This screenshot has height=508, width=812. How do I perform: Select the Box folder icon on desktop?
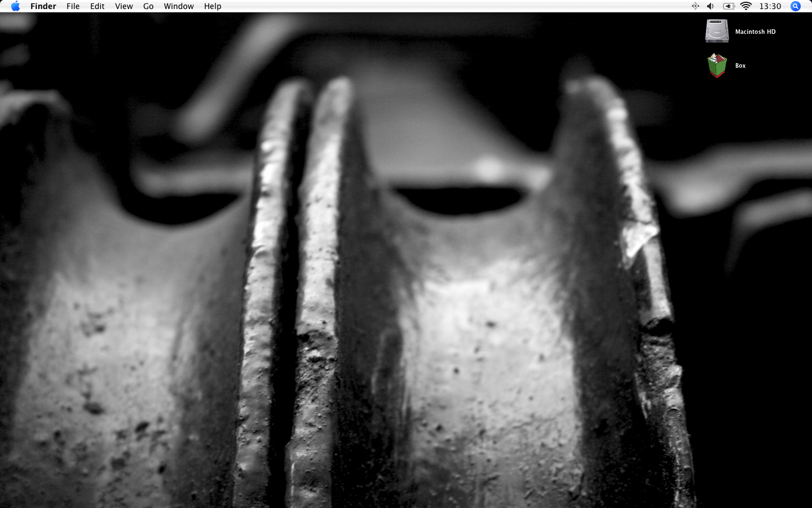point(717,65)
